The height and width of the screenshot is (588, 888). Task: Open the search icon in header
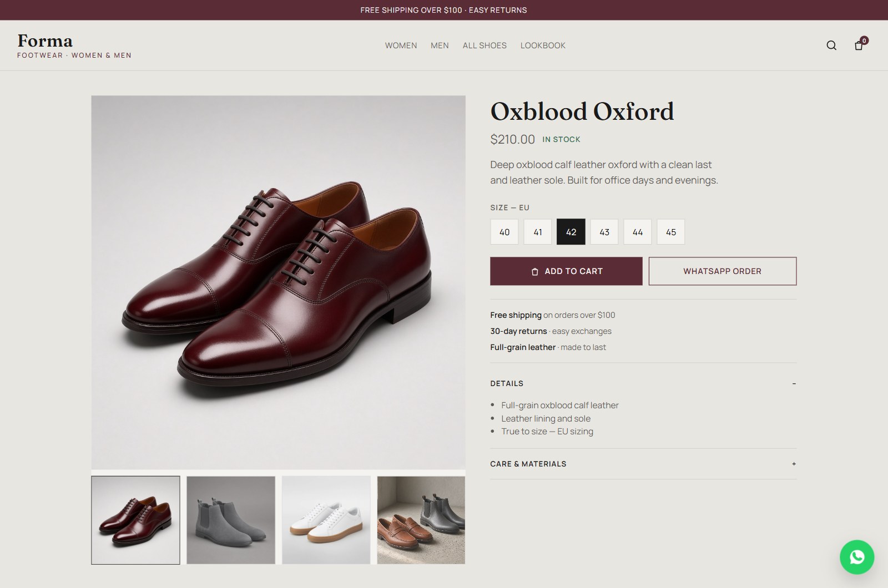[831, 45]
